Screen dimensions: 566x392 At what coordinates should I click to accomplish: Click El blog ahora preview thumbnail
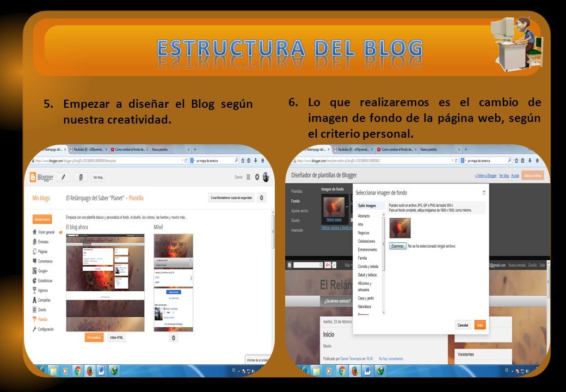coord(105,282)
